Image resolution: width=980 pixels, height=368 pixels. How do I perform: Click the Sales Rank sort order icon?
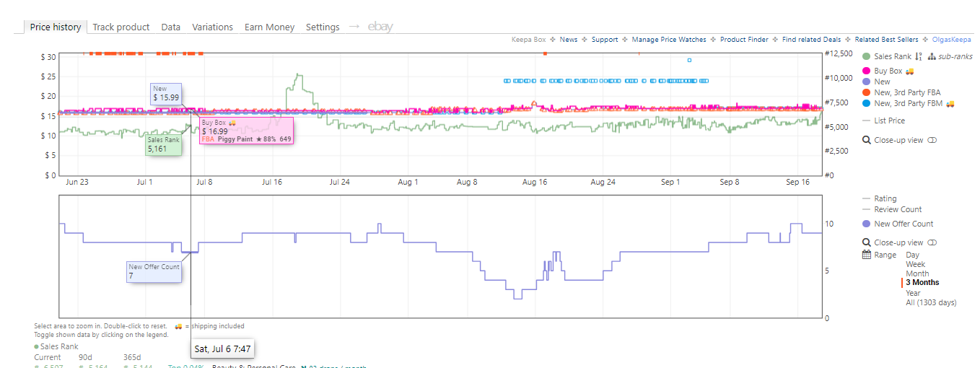(x=919, y=56)
